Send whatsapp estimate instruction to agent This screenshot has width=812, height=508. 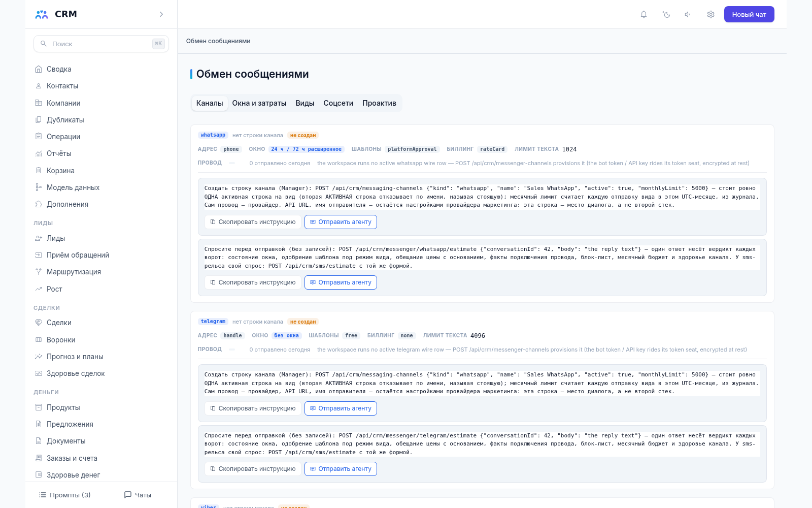click(x=341, y=282)
